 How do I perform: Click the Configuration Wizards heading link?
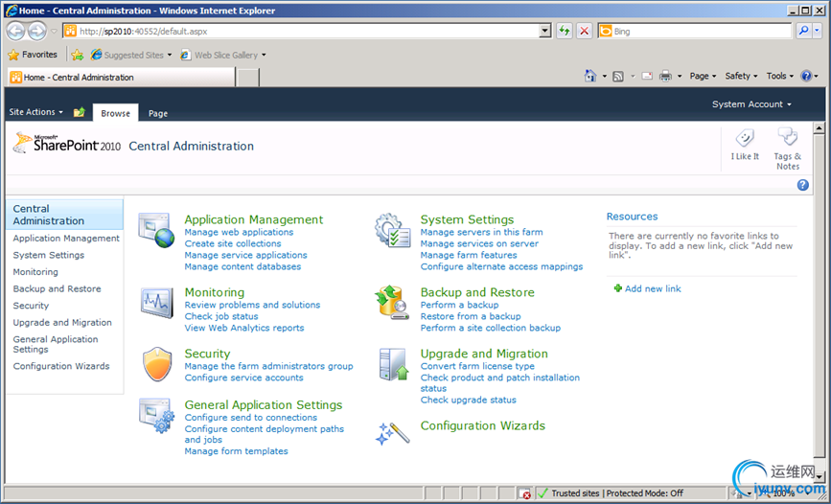(x=482, y=425)
